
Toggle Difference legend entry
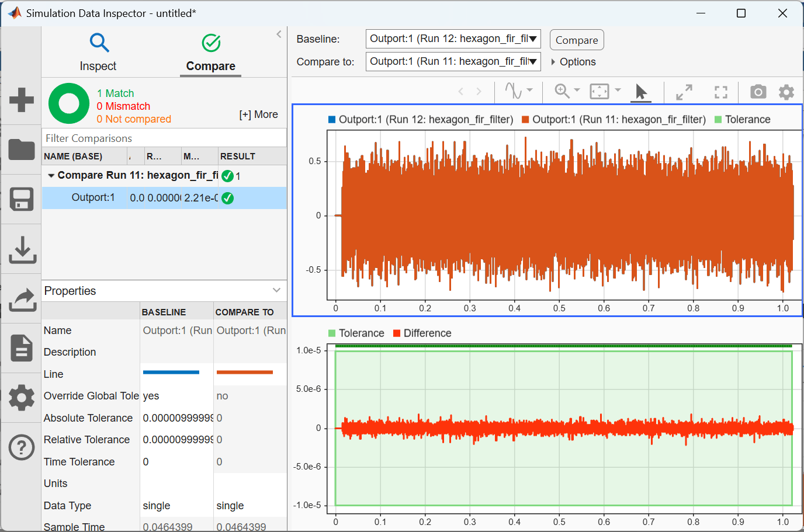pos(422,333)
